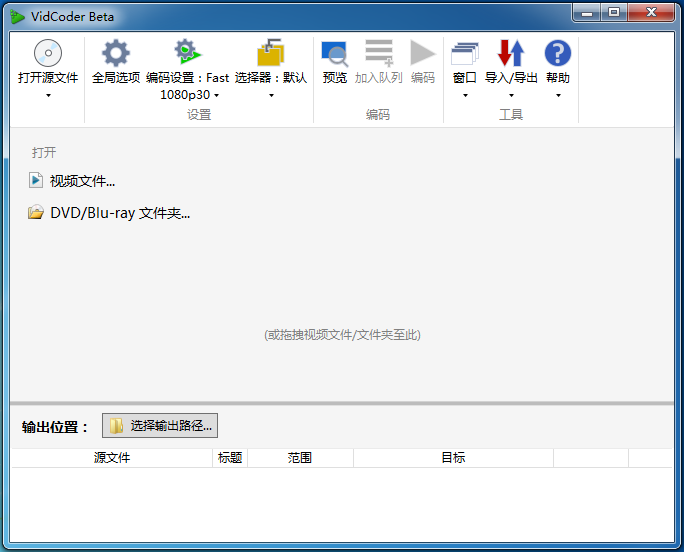
Task: Click the folder icon beside DVD/Blu-ray 文件夹
Action: click(x=36, y=212)
